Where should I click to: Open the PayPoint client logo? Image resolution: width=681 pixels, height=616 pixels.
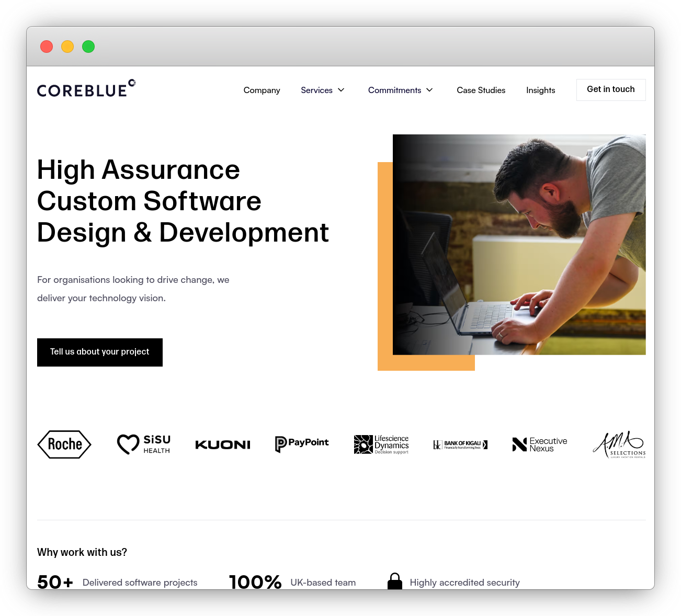coord(302,443)
